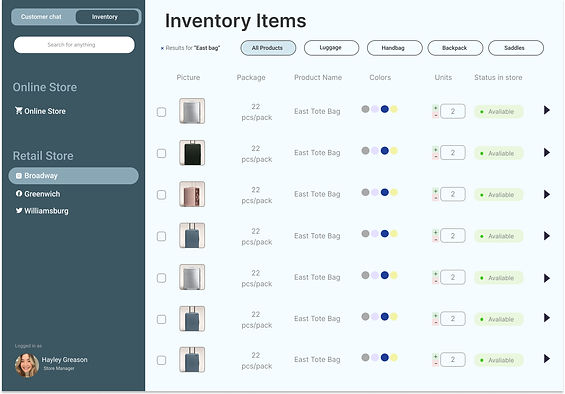Decrease units with minus in pink suitcase row
The image size is (565, 394).
point(436,198)
